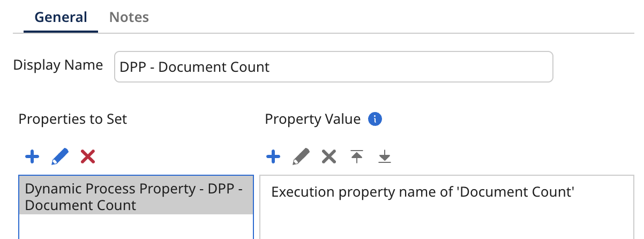Screen dimensions: 644x239
Task: Click the Display Name input field
Action: pyautogui.click(x=333, y=67)
